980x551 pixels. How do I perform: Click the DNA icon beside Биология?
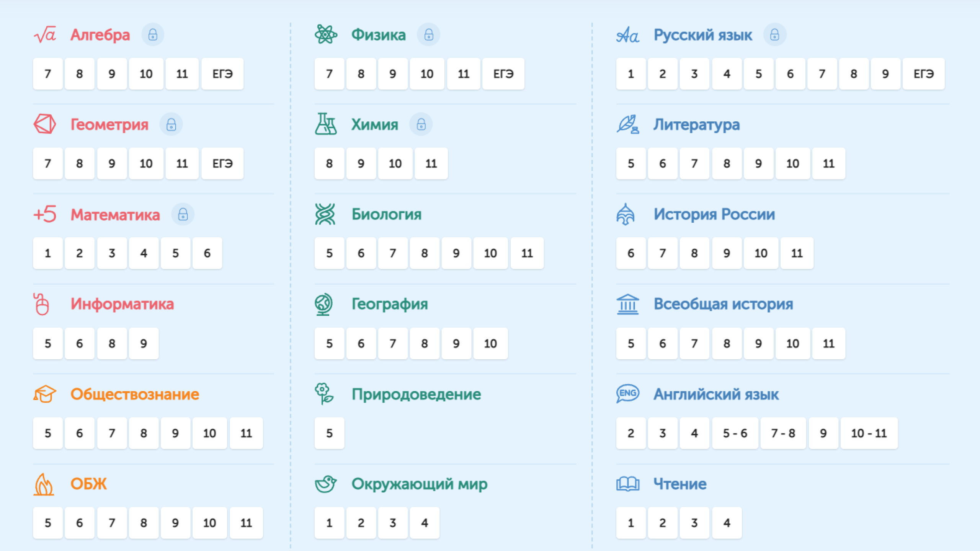pos(325,214)
